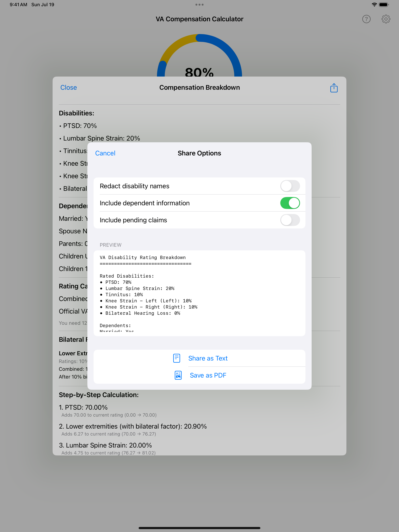Enable Include pending claims switch
Viewport: 399px width, 532px height.
click(290, 220)
